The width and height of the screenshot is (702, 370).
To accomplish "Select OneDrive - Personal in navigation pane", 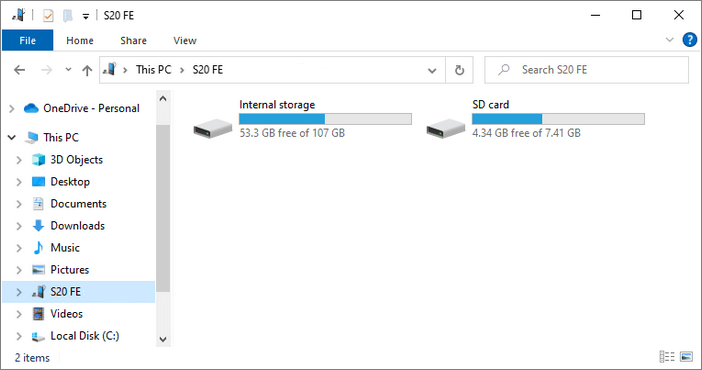I will click(91, 108).
